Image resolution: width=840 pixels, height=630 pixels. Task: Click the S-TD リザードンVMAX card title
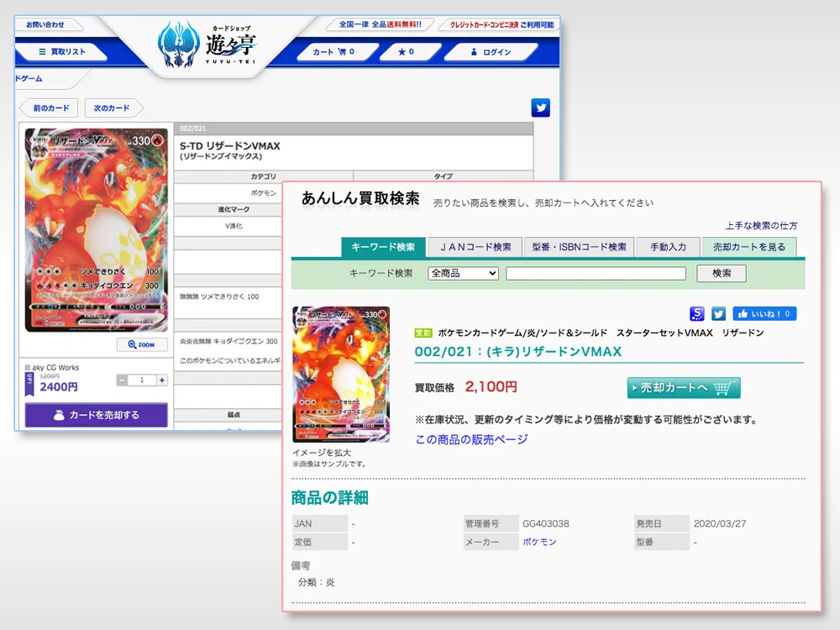(x=230, y=145)
